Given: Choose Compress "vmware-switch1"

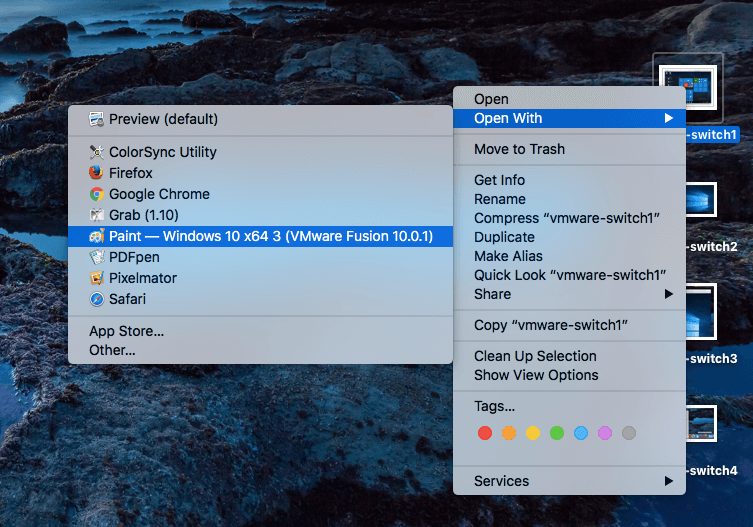Looking at the screenshot, I should [569, 218].
